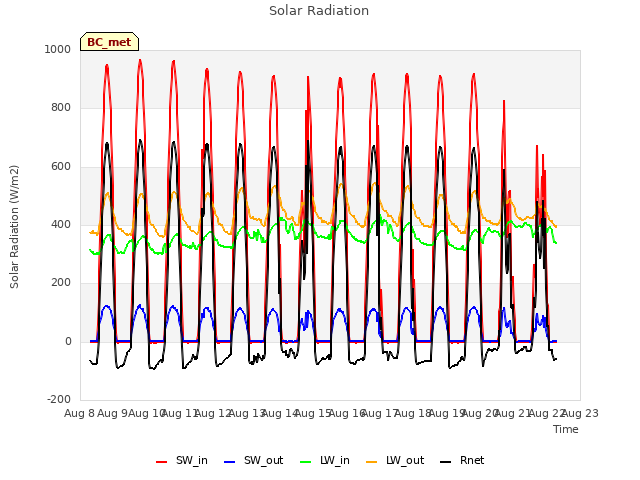Viewport: 640px width, 480px height.
Task: Click the Aug 9 x-axis tick label
Action: click(x=113, y=413)
